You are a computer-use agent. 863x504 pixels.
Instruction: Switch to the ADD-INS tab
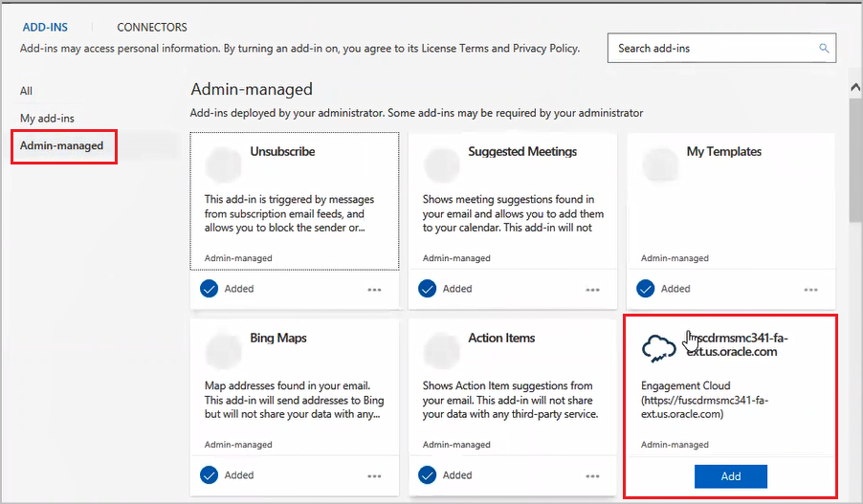[45, 27]
